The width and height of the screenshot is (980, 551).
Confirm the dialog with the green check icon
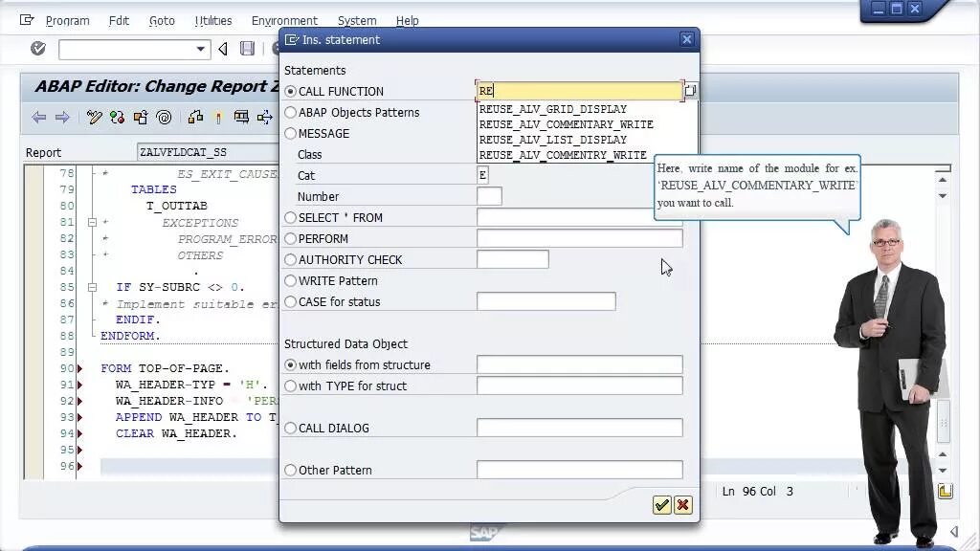(662, 505)
